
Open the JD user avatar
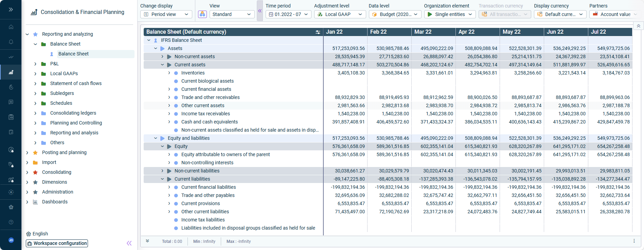click(x=11, y=240)
